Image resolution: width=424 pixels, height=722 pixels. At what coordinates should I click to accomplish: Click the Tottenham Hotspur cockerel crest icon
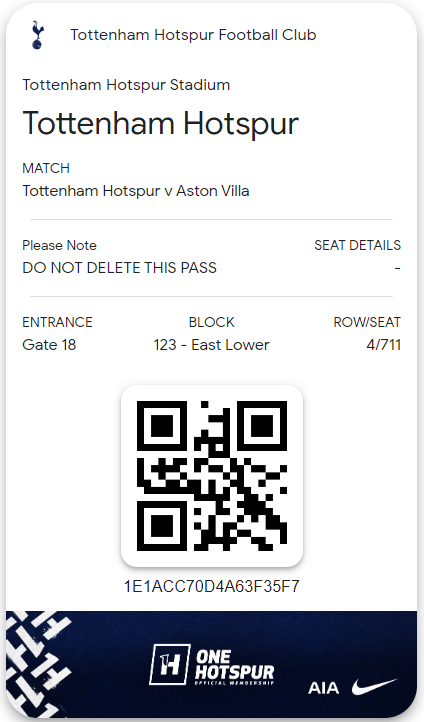pos(37,35)
